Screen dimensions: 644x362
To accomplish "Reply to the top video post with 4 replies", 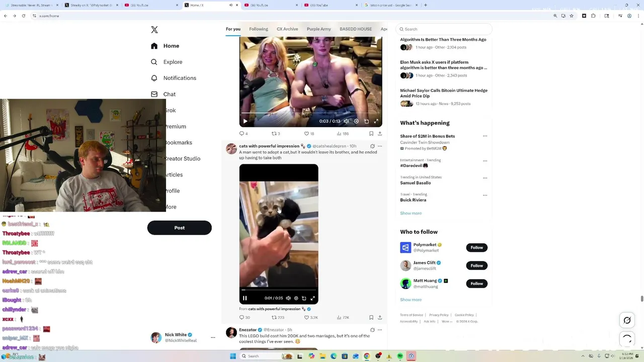I will 244,134.
